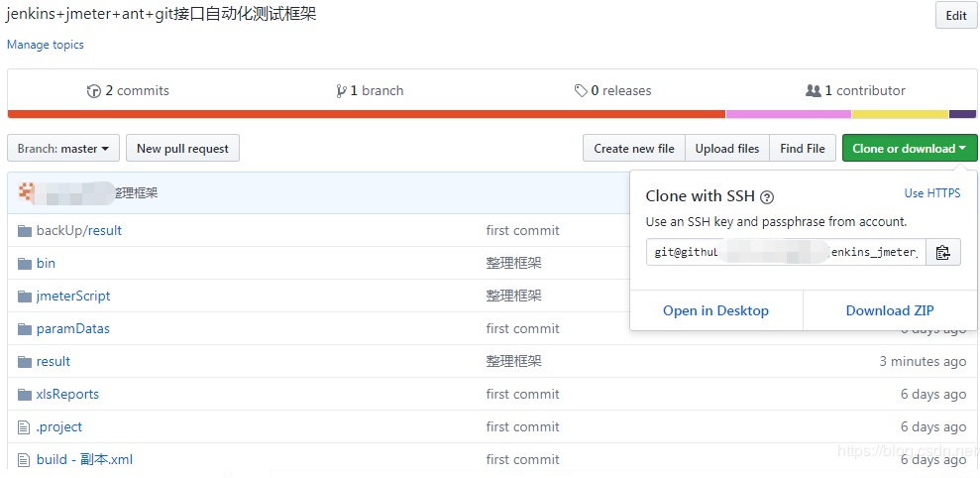Viewport: 980px width, 478px height.
Task: Open the result folder link
Action: (54, 362)
